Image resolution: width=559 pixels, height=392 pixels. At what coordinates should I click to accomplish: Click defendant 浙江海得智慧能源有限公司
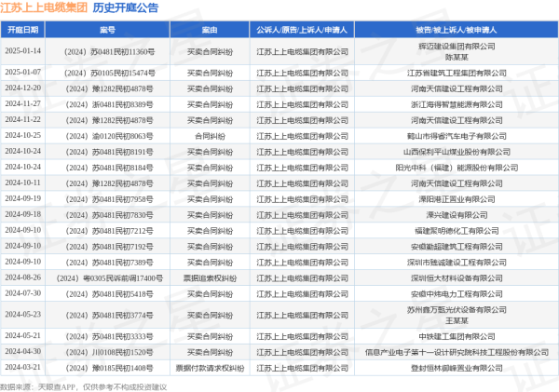tap(457, 105)
